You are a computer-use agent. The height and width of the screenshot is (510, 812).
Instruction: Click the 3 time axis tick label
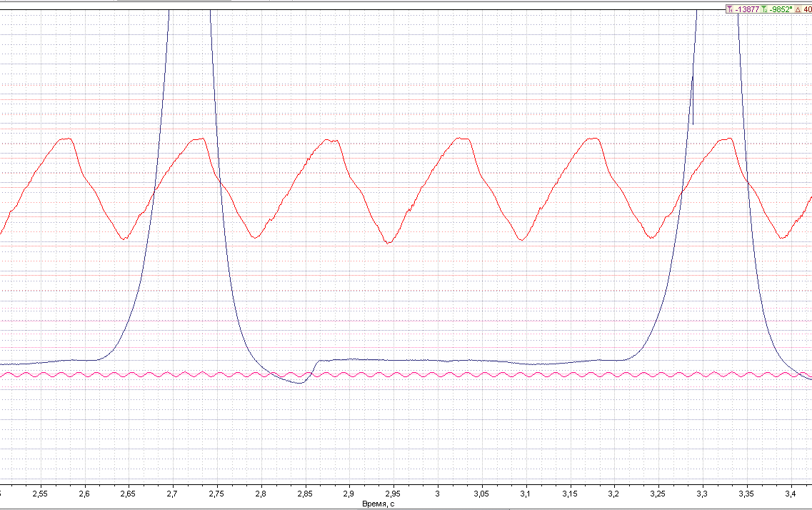[438, 494]
